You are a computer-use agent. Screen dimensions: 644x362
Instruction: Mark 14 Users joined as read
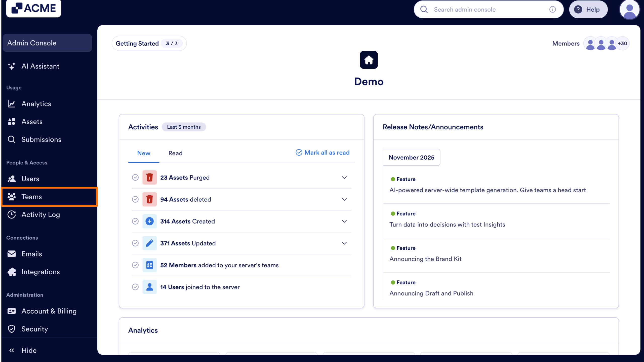pyautogui.click(x=135, y=287)
